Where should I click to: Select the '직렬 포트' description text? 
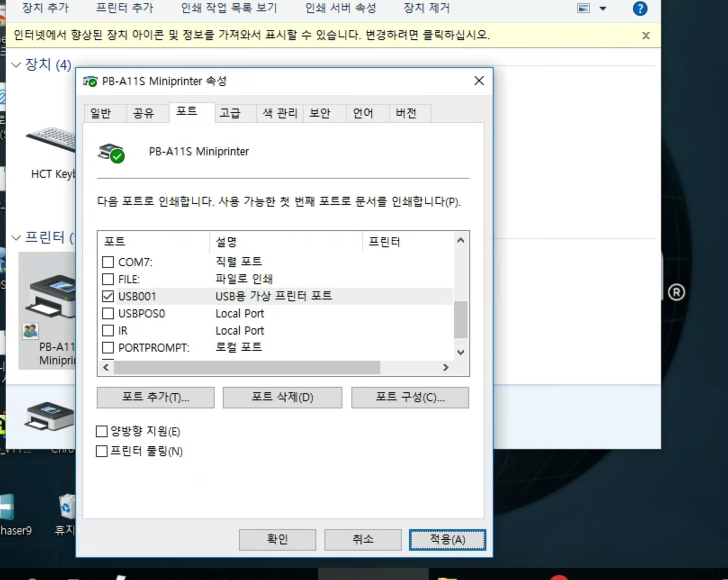(238, 262)
